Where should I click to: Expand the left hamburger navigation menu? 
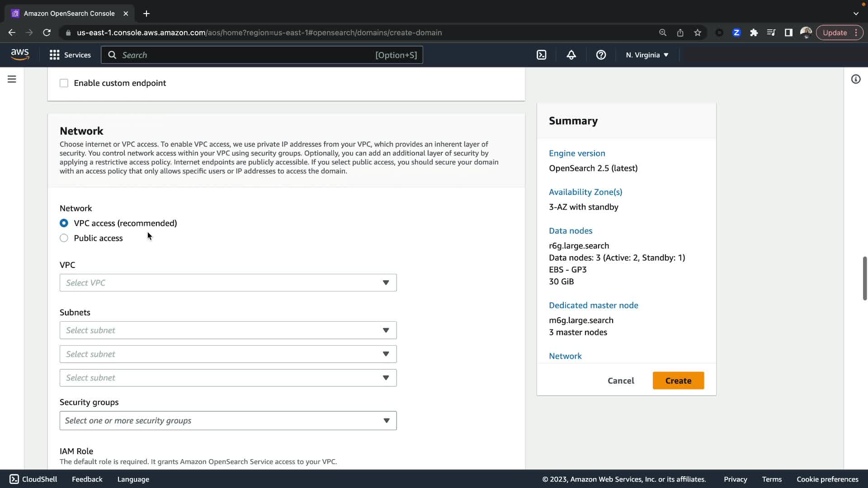coord(12,79)
